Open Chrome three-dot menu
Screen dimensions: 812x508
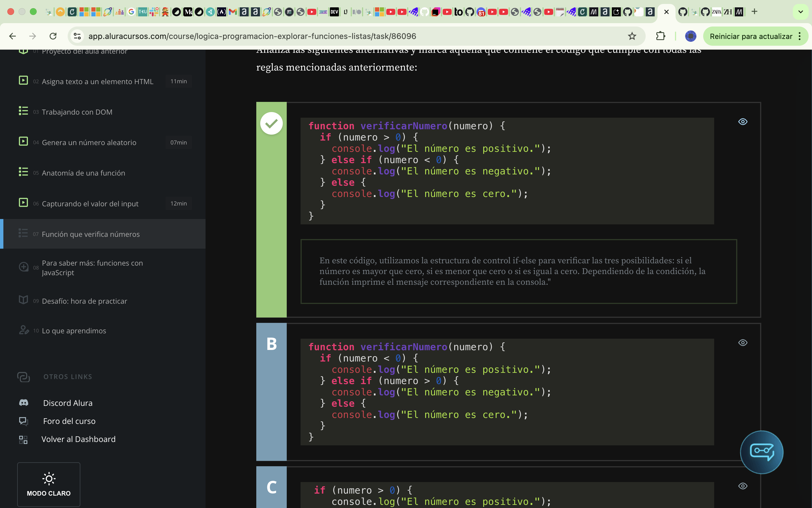[x=800, y=36]
